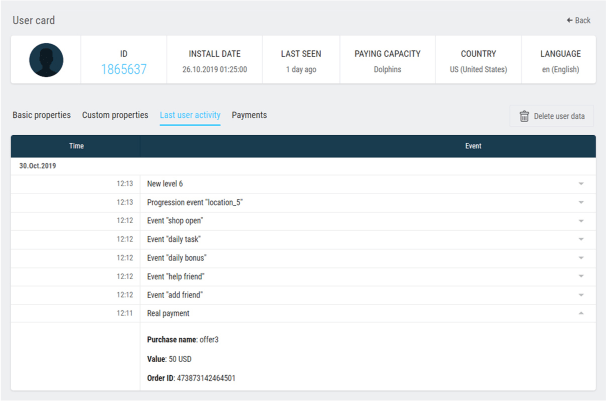Select the Last user activity tab
The width and height of the screenshot is (606, 401).
(x=190, y=115)
